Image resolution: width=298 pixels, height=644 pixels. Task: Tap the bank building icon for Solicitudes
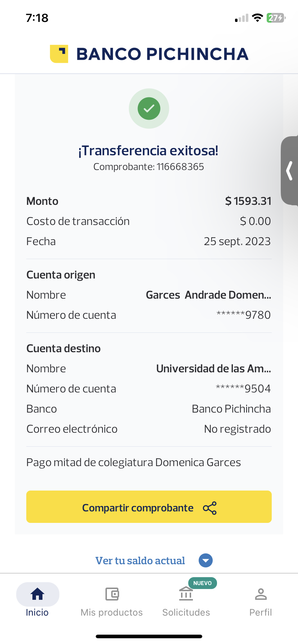tap(186, 594)
